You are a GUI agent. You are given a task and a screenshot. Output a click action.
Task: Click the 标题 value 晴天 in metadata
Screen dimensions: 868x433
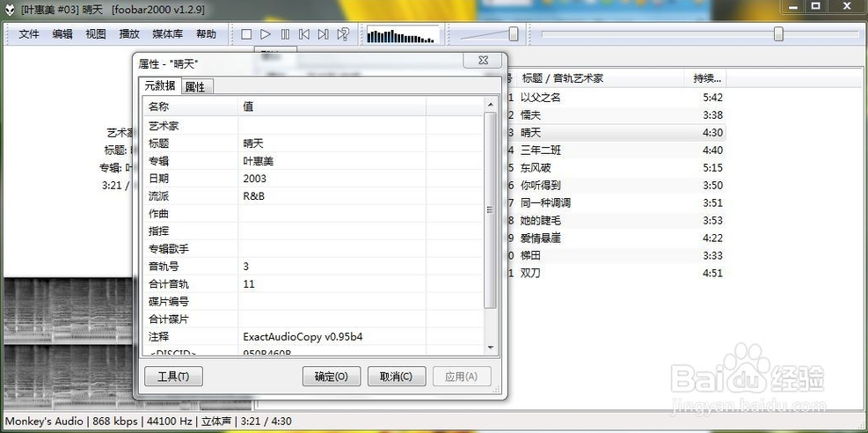tap(253, 143)
